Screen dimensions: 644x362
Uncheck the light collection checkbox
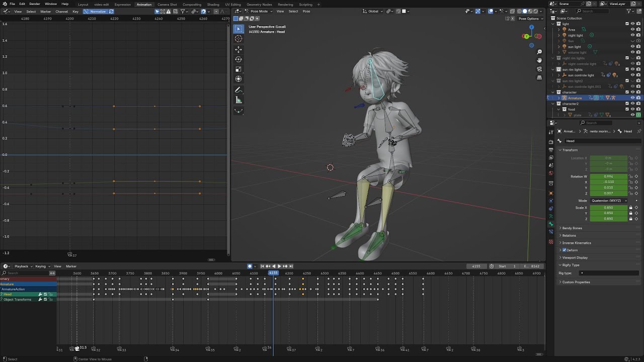click(627, 24)
